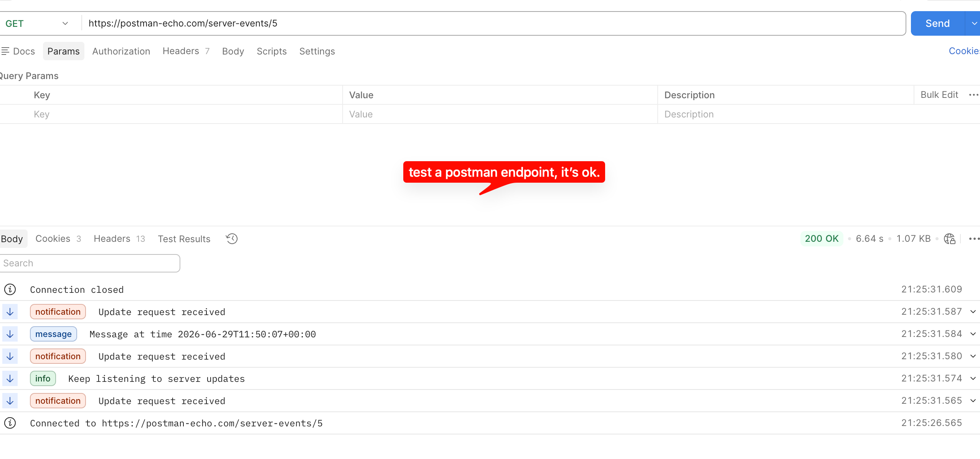Image resolution: width=980 pixels, height=459 pixels.
Task: Click the Connected to info icon
Action: coord(10,423)
